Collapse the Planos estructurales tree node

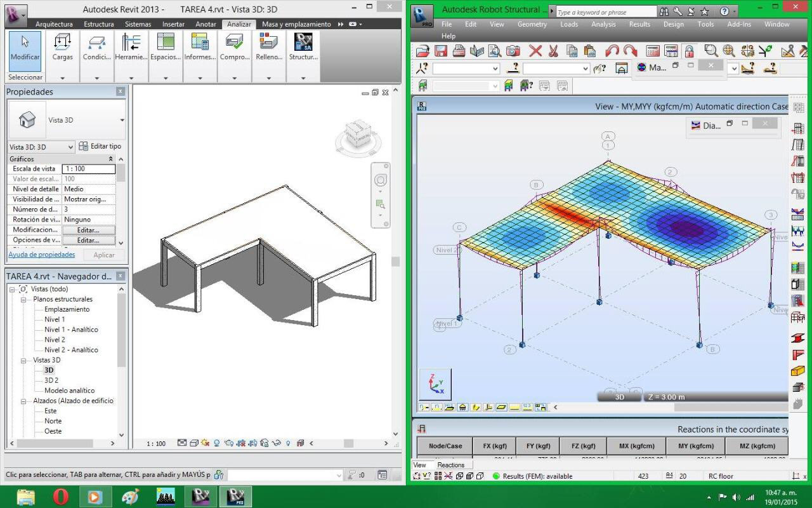pyautogui.click(x=24, y=299)
